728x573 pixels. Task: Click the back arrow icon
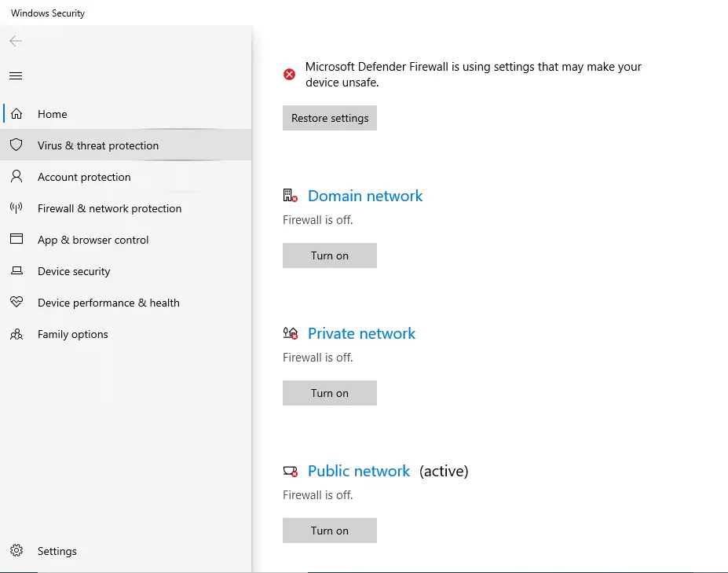click(x=16, y=41)
